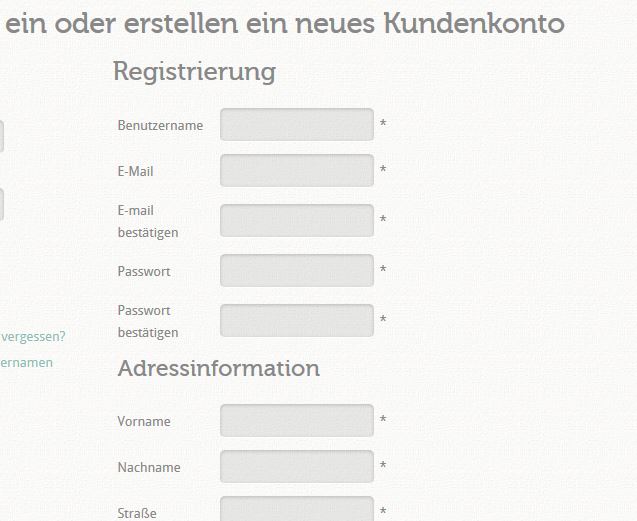The image size is (637, 521).
Task: Follow the cut-off 'ernamen' link
Action: click(27, 362)
